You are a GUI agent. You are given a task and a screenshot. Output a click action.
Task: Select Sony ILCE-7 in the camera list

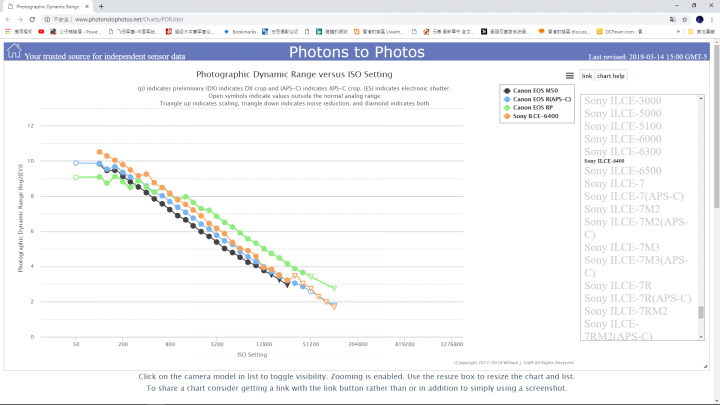point(614,184)
